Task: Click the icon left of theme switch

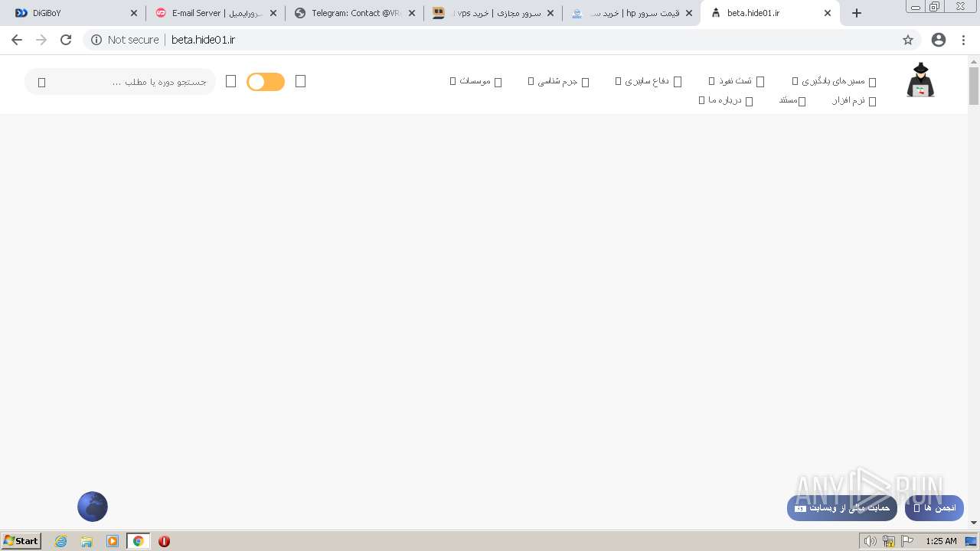Action: pyautogui.click(x=230, y=81)
